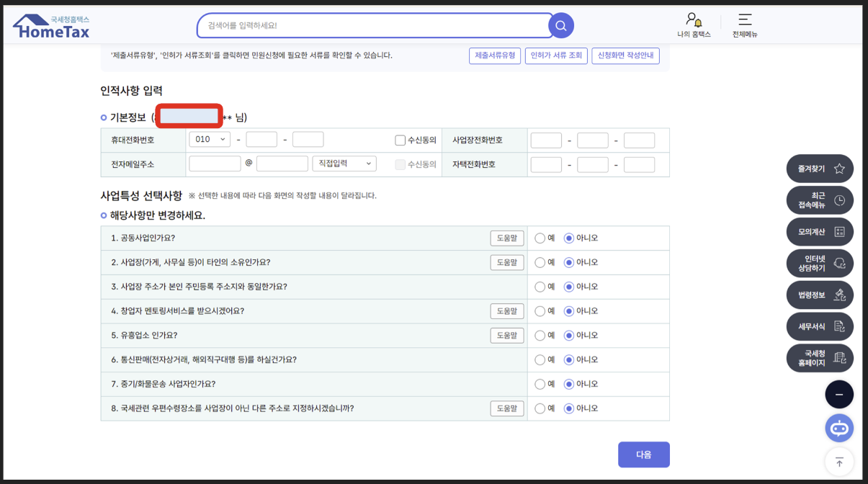Launch the chatbot assistant icon
Screen dimensions: 868x484
coord(838,428)
